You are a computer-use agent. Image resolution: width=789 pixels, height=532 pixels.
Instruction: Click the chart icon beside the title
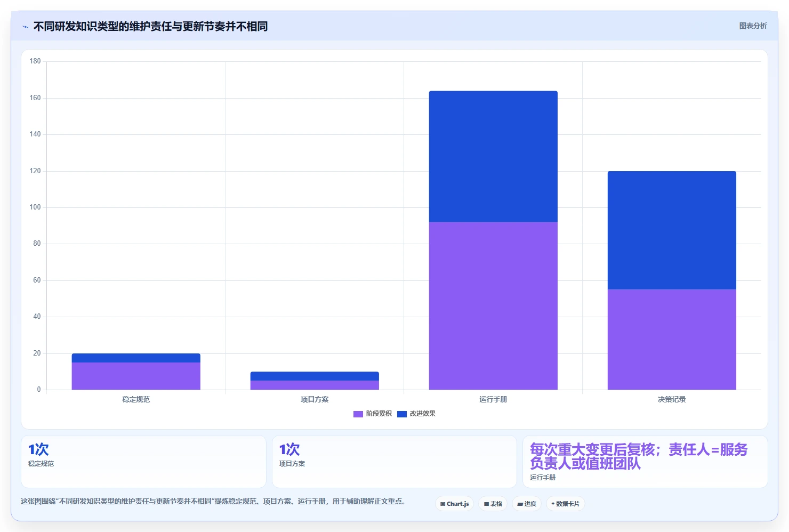(x=25, y=27)
